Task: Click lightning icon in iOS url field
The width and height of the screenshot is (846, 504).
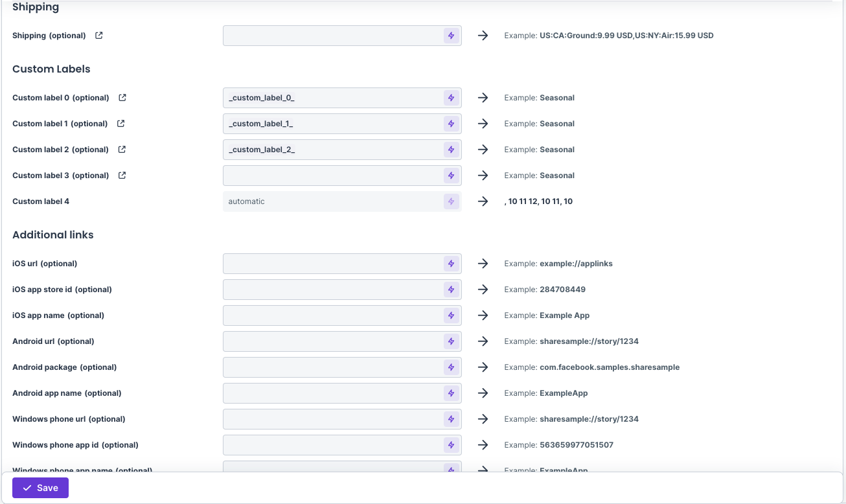Action: pyautogui.click(x=452, y=264)
